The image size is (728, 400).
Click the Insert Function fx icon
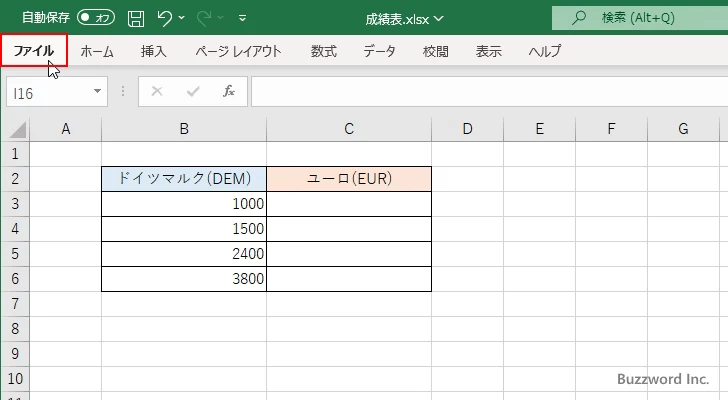(229, 91)
